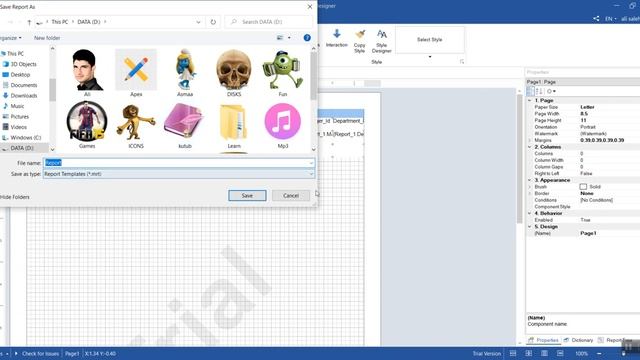Open the Learn folder
The height and width of the screenshot is (360, 640).
[234, 125]
